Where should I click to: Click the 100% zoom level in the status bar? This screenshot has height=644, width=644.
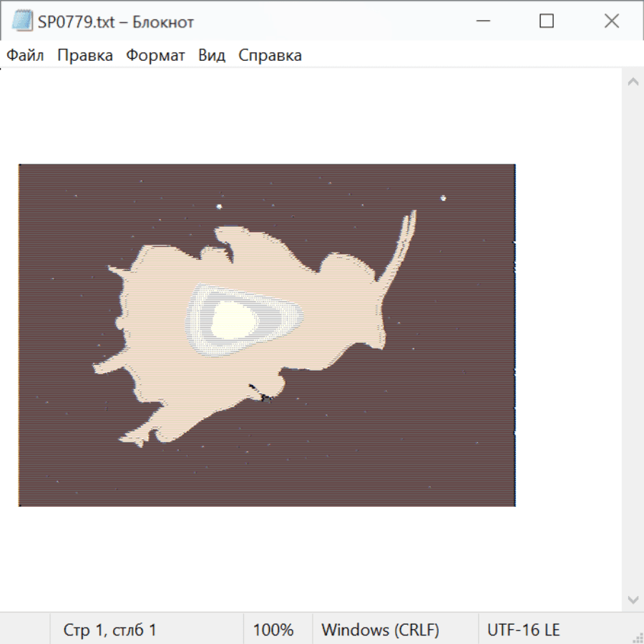[x=273, y=630]
